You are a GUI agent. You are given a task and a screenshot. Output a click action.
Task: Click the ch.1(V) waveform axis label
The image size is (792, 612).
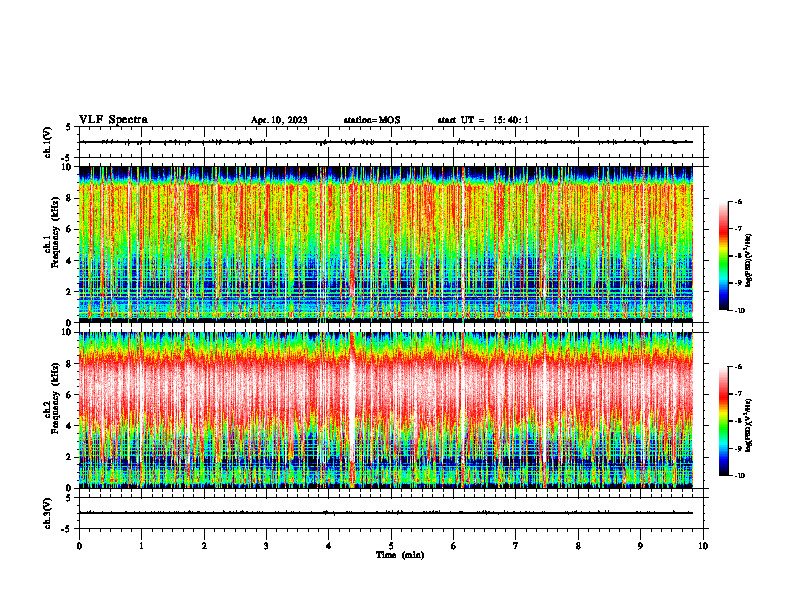coord(48,142)
